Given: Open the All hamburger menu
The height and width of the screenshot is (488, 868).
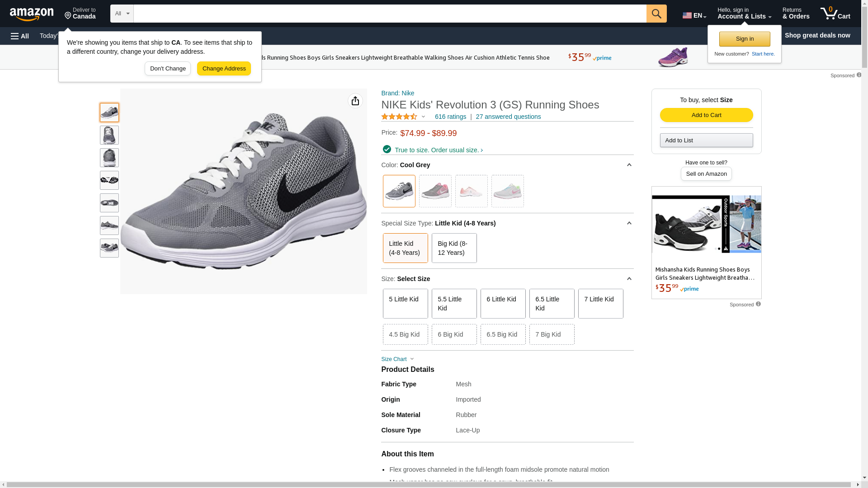Looking at the screenshot, I should pos(20,36).
